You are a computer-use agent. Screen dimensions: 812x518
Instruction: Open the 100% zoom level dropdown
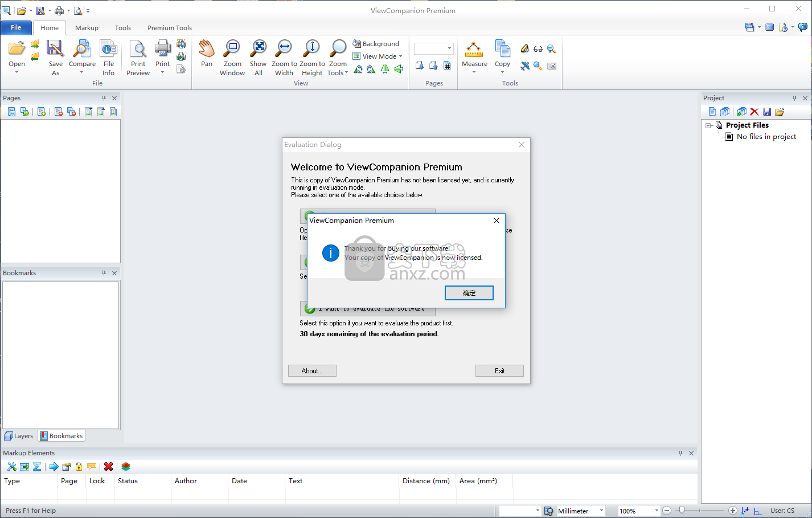[x=656, y=511]
